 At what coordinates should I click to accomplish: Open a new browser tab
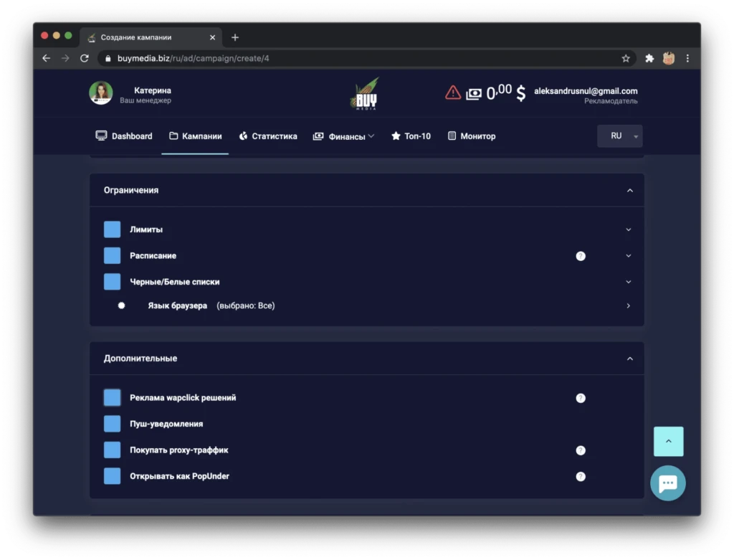[235, 37]
